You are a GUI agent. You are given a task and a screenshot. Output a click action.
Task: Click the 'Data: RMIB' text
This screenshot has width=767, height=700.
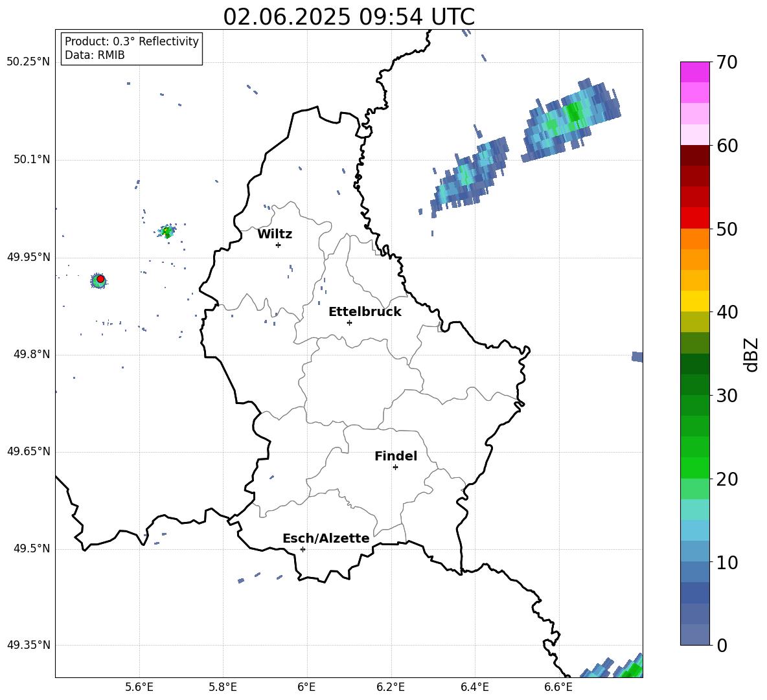95,55
